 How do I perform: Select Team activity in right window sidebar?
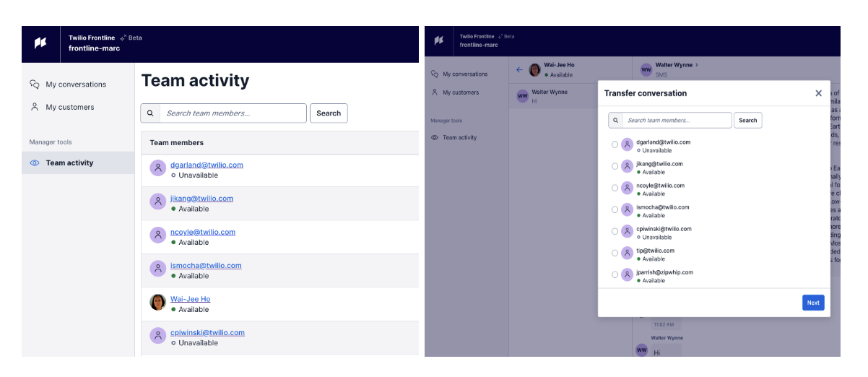pyautogui.click(x=454, y=137)
